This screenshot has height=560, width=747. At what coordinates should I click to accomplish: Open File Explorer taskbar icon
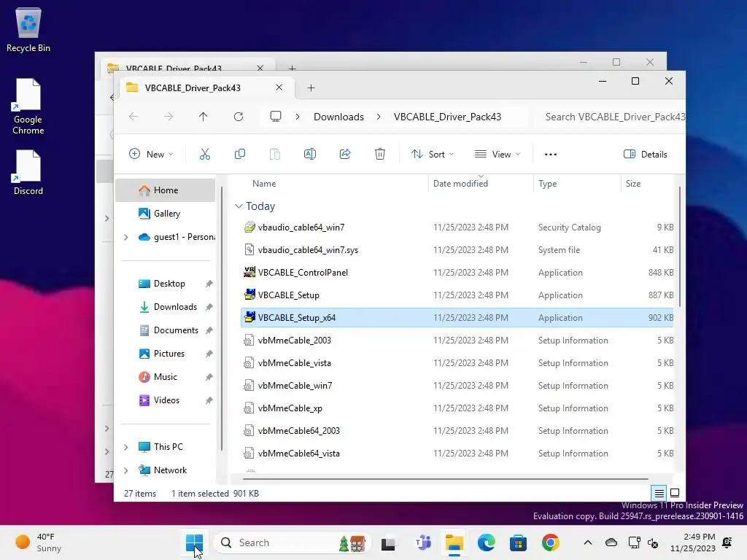click(454, 542)
